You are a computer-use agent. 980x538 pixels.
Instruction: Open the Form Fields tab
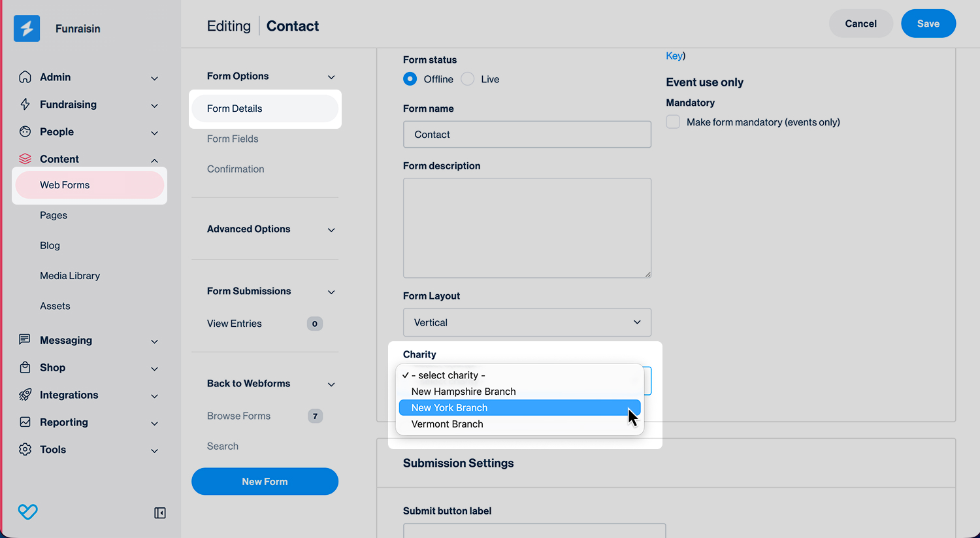pyautogui.click(x=233, y=139)
